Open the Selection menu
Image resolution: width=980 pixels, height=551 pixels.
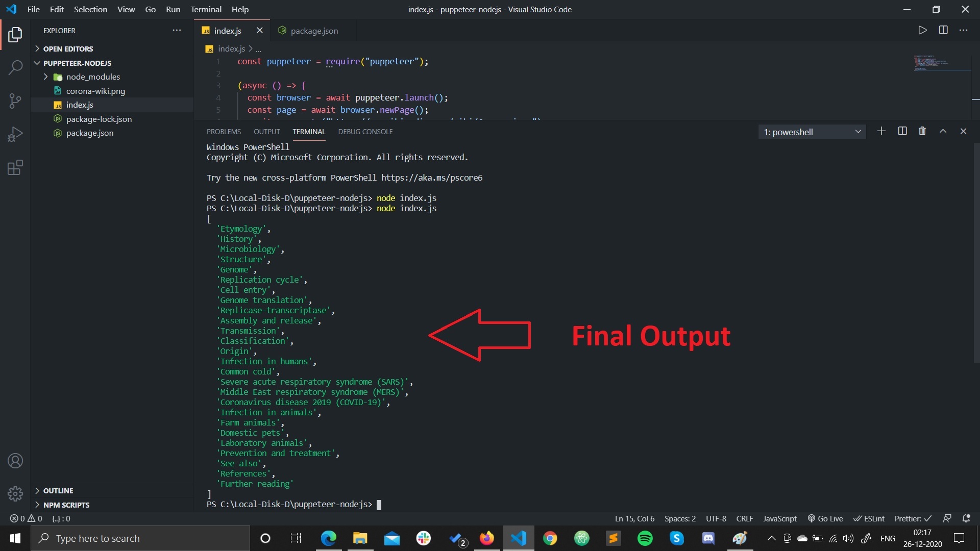(x=90, y=9)
